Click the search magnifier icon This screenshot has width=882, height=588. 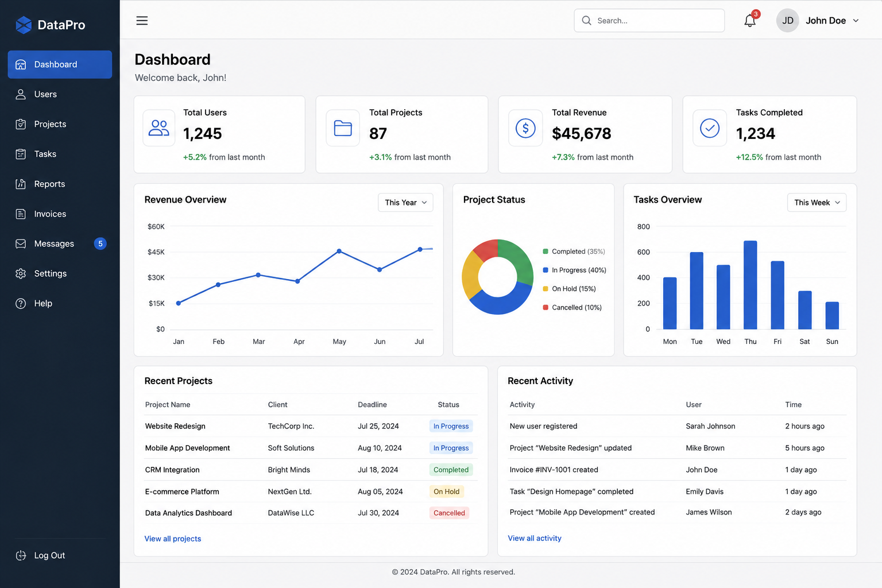(586, 21)
